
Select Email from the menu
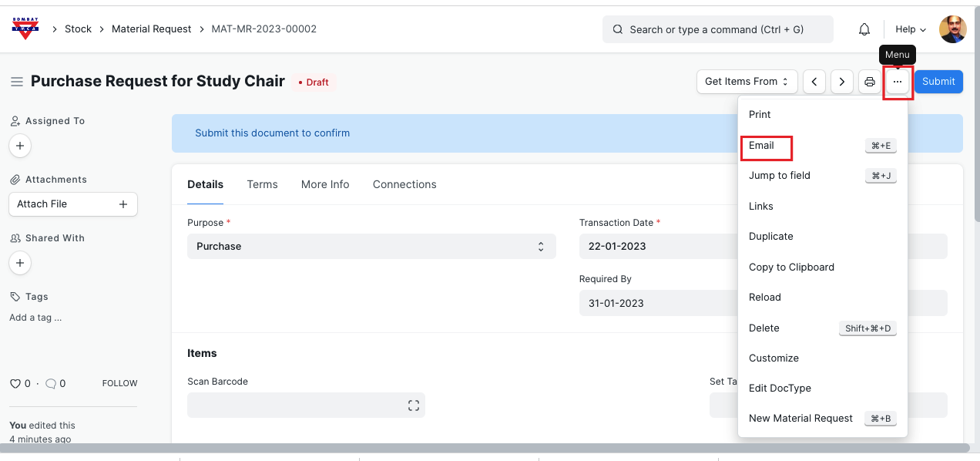click(x=761, y=145)
